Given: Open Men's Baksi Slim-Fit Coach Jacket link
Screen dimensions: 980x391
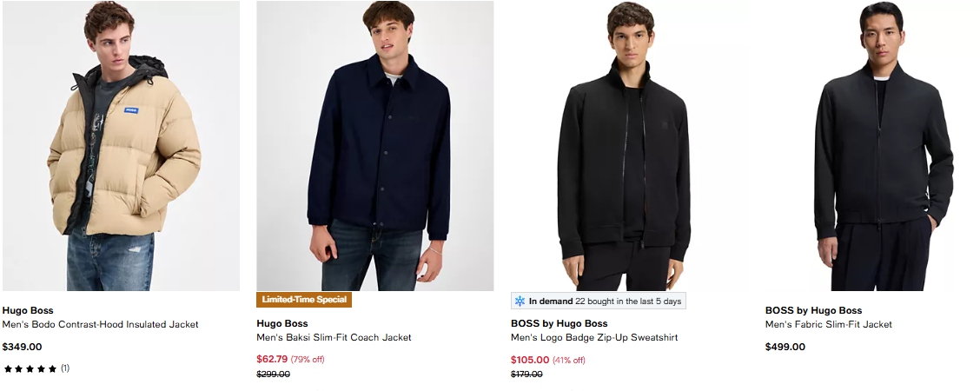Looking at the screenshot, I should [334, 337].
